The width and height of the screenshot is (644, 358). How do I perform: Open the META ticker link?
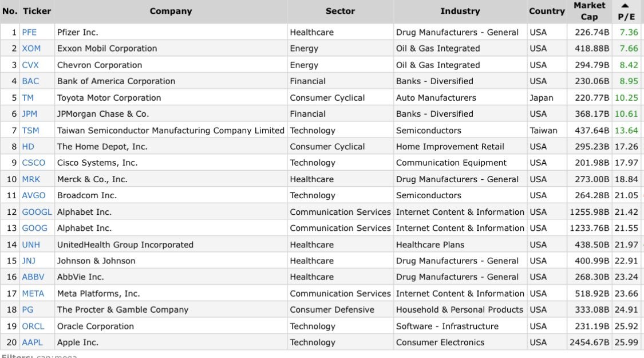tap(33, 293)
